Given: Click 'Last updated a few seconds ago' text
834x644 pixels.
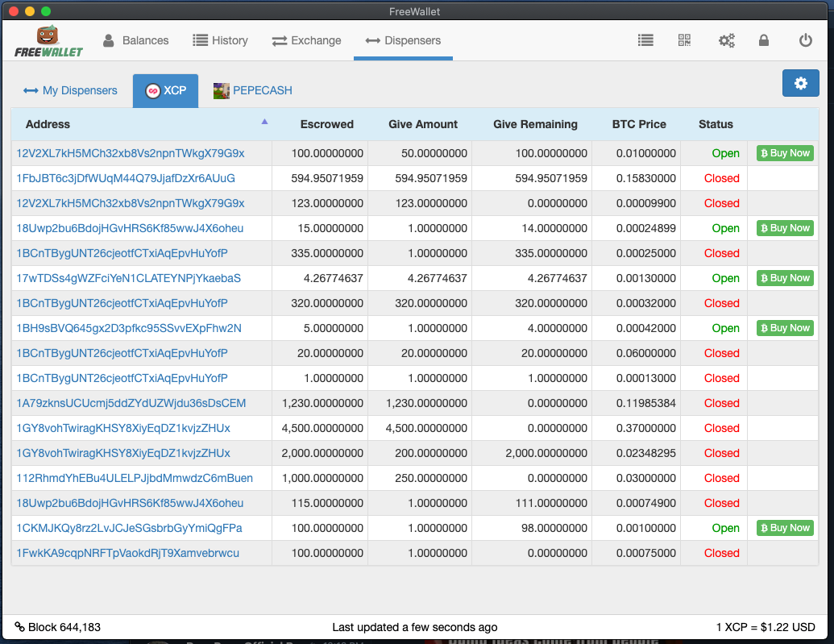Looking at the screenshot, I should click(x=415, y=627).
